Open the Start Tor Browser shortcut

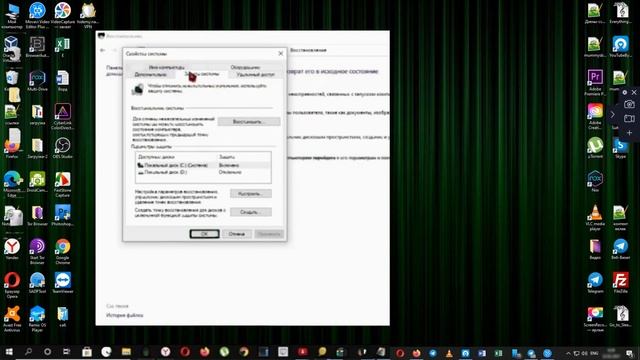tap(37, 251)
